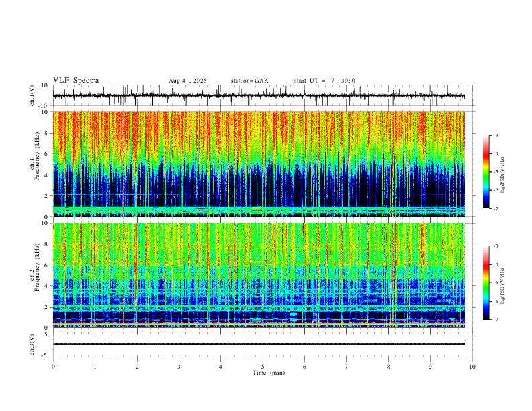Click the ch.1 "Frequency (kHz)" label

click(38, 156)
